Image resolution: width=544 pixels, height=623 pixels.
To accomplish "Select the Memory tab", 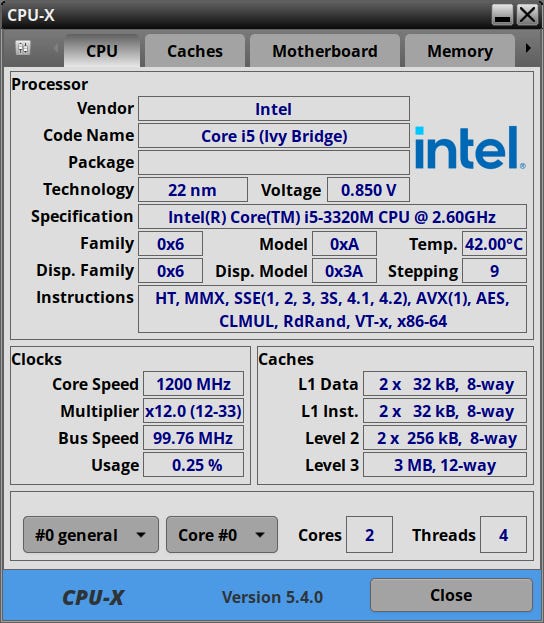I will point(460,50).
